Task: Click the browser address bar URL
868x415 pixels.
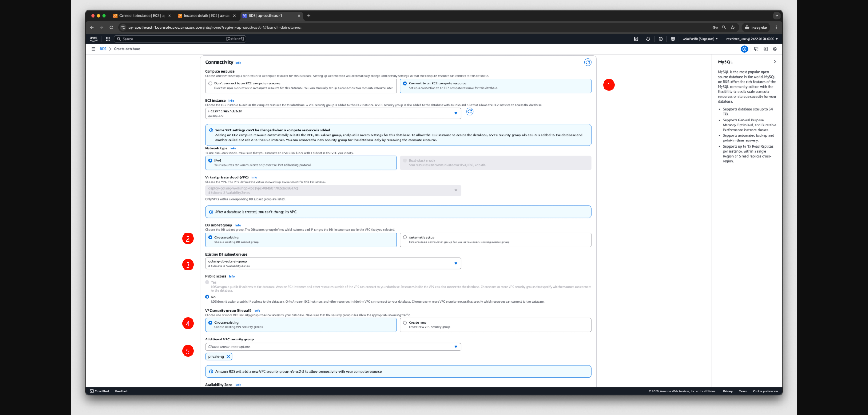Action: pos(215,28)
